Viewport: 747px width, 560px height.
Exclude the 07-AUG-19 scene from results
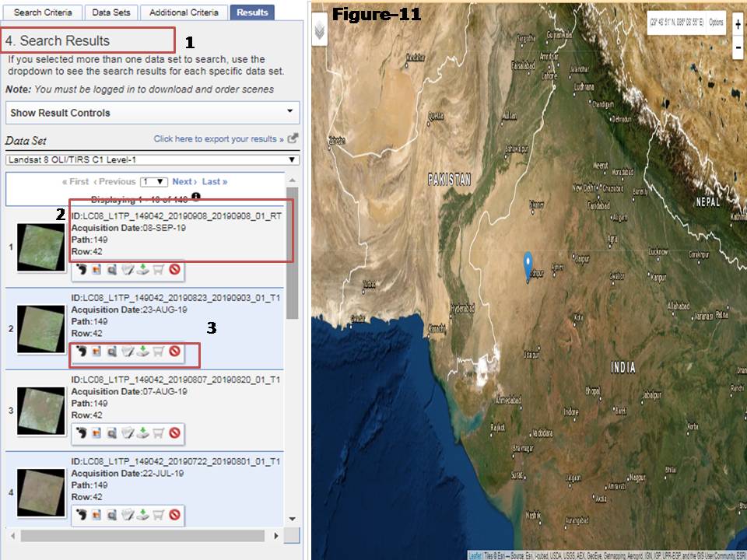[x=175, y=433]
